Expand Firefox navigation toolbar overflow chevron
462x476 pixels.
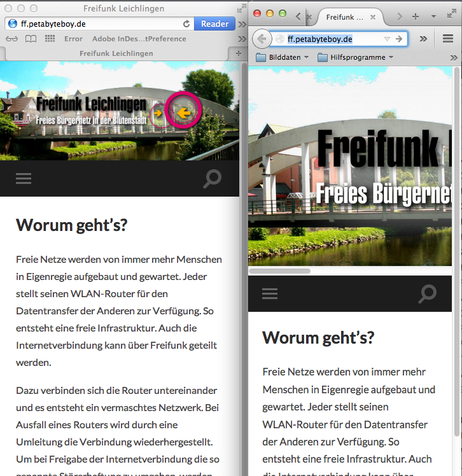point(423,39)
